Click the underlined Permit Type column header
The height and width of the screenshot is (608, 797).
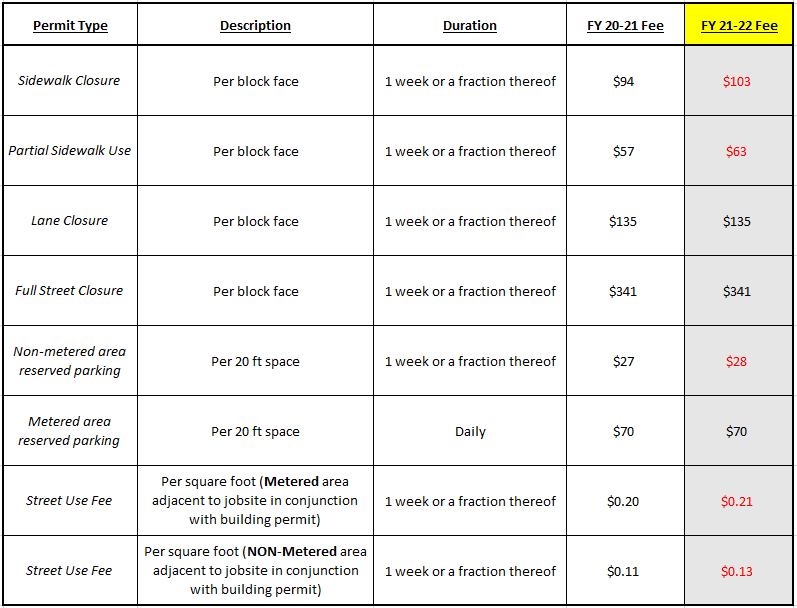point(70,26)
